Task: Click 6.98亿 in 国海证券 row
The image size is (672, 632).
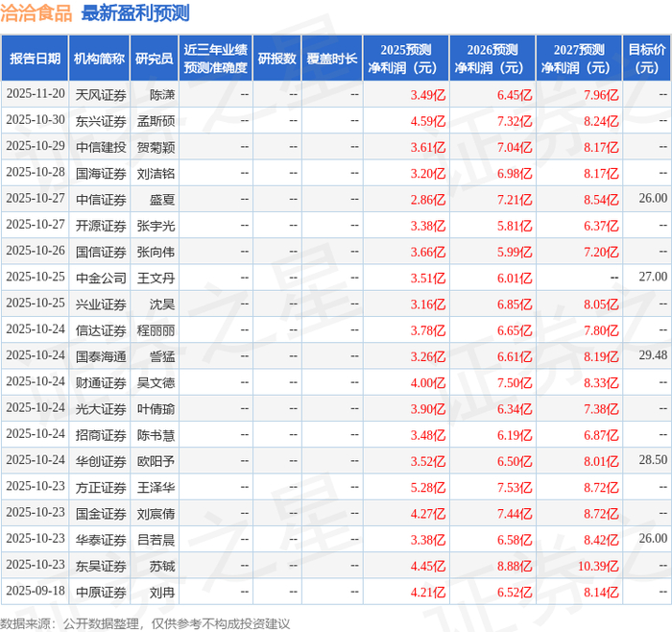Action: 515,173
